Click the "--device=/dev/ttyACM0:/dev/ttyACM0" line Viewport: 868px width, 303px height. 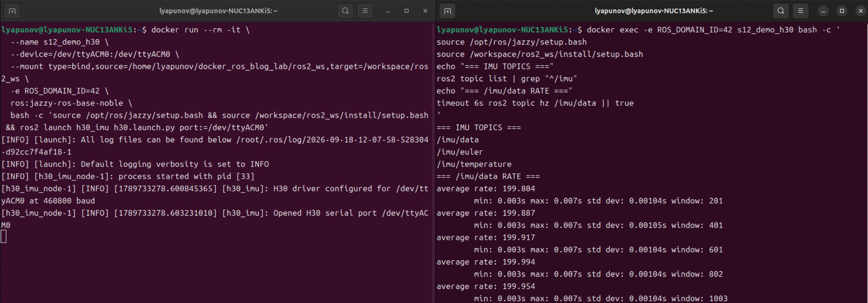click(x=95, y=54)
